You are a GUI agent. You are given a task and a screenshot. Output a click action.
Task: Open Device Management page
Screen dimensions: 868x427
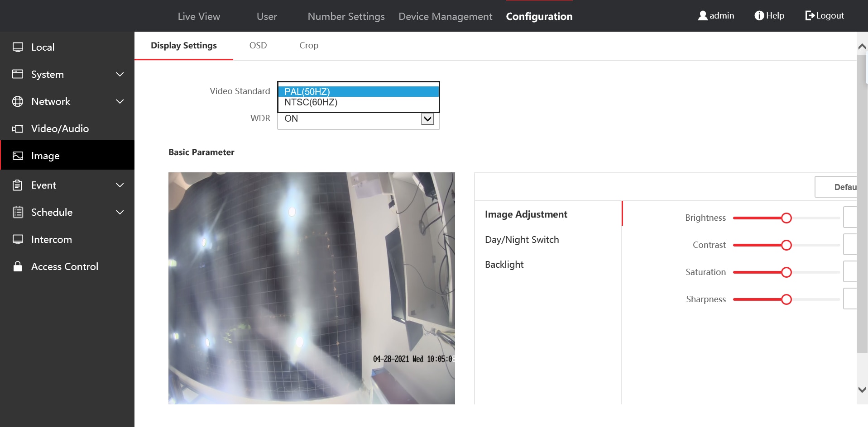[x=445, y=16]
